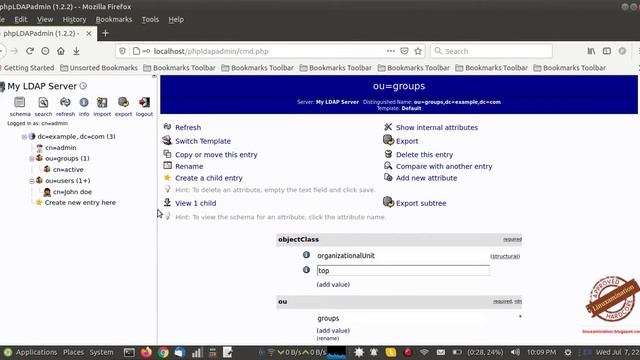Launch terminal from bottom panel
The width and height of the screenshot is (640, 360).
(129, 352)
